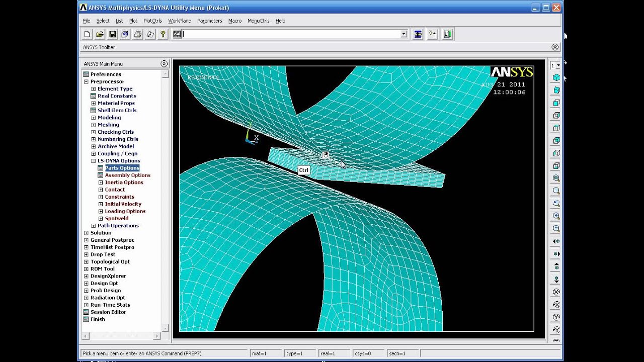Open the File menu
The height and width of the screenshot is (362, 644).
point(87,21)
